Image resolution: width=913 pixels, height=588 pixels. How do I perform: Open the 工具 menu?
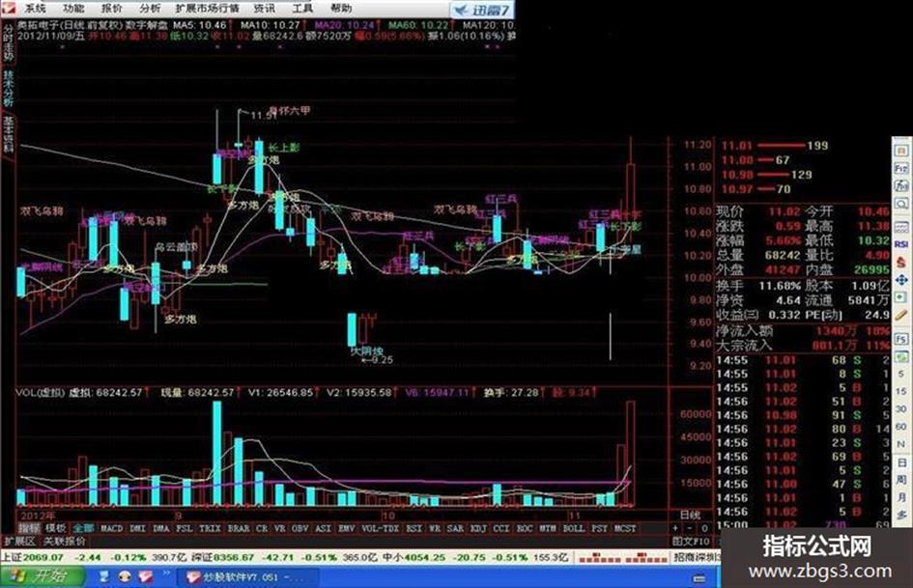302,8
